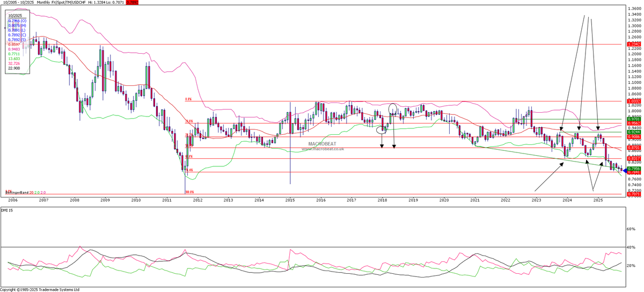Click the green 13.603 DMI value
644x292 pixels.
[x=14, y=59]
